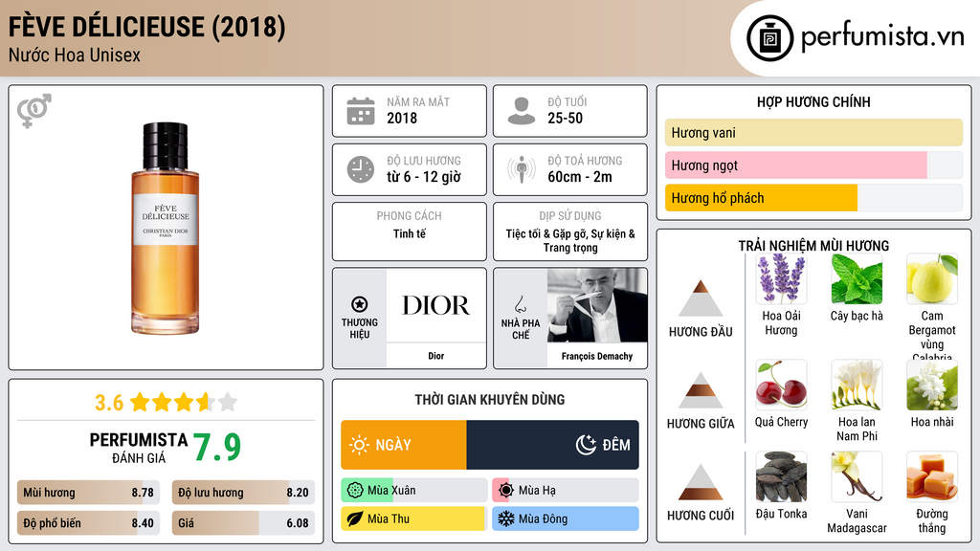Click the Hương đầu pyramid icon
The image size is (980, 551).
tap(701, 298)
